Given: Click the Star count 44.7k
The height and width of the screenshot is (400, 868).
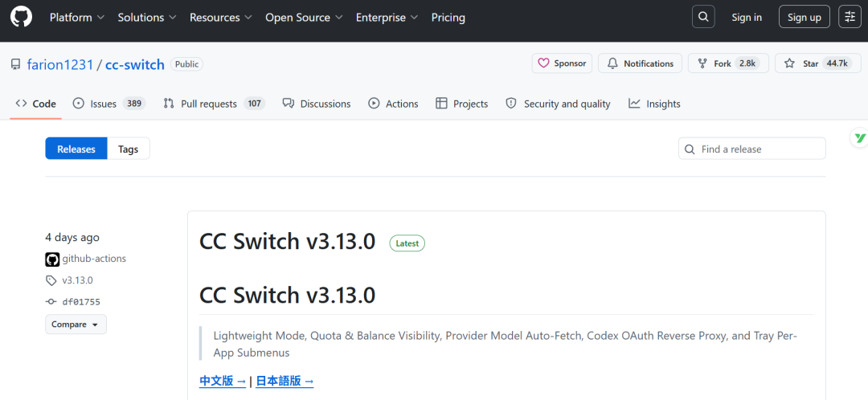Looking at the screenshot, I should pos(837,63).
